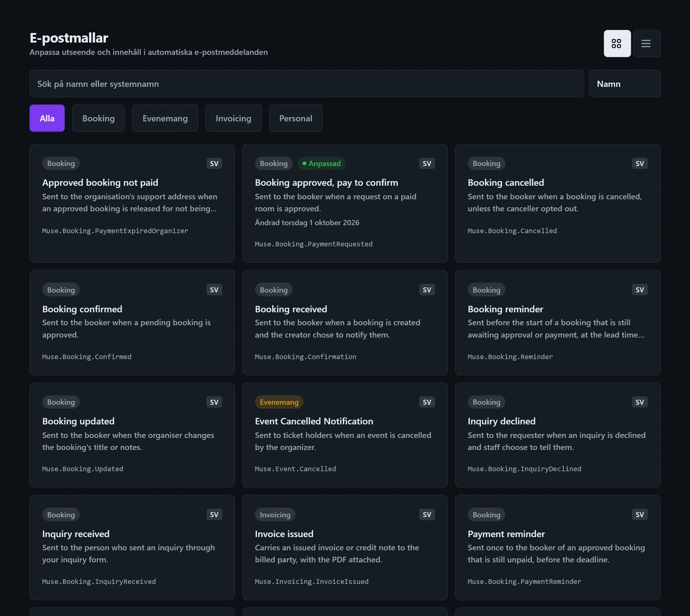The image size is (690, 616).
Task: Click the Muse.Booking.InquiryReceived system name
Action: (x=99, y=582)
